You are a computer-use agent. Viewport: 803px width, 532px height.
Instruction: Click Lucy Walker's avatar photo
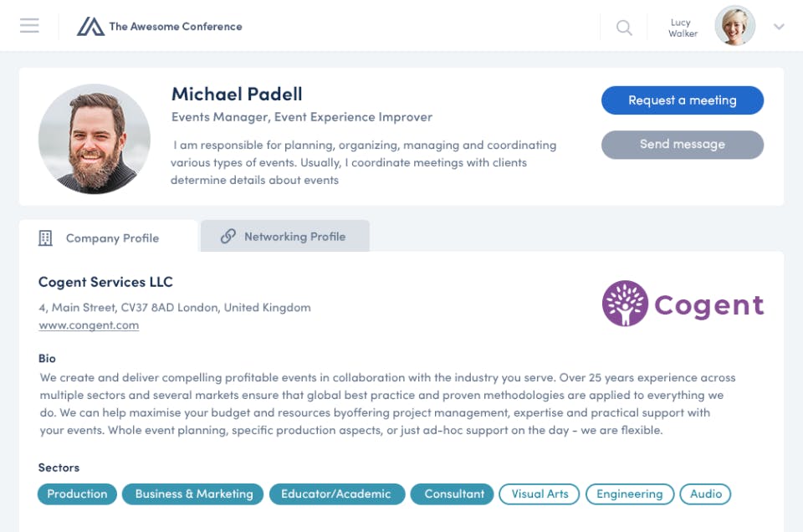(734, 27)
